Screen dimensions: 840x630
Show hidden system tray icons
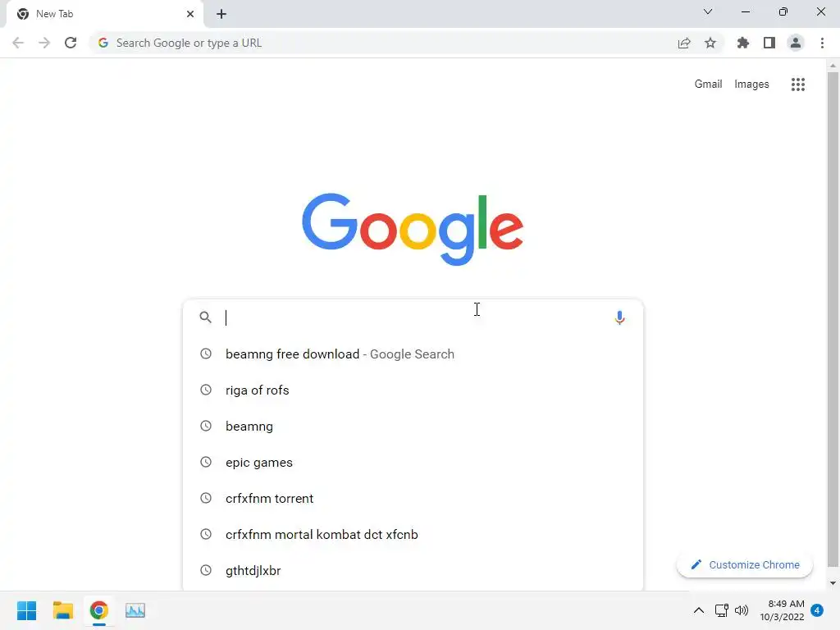699,610
